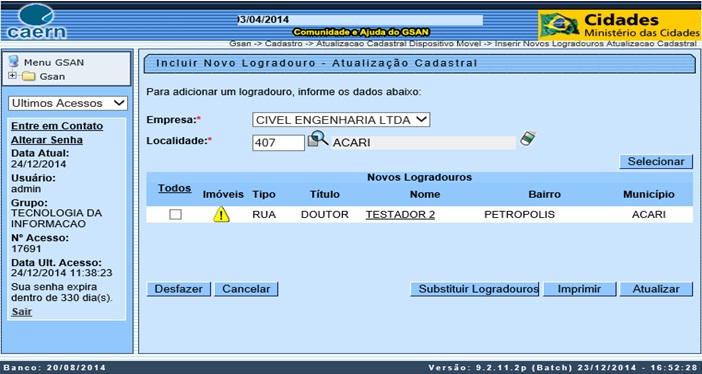The width and height of the screenshot is (702, 374).
Task: Click the Data Ult. Acesso timestamp
Action: (62, 273)
